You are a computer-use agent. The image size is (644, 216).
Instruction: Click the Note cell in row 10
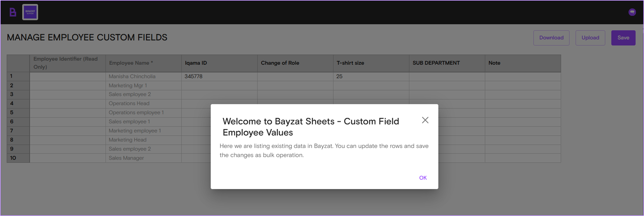pyautogui.click(x=523, y=158)
